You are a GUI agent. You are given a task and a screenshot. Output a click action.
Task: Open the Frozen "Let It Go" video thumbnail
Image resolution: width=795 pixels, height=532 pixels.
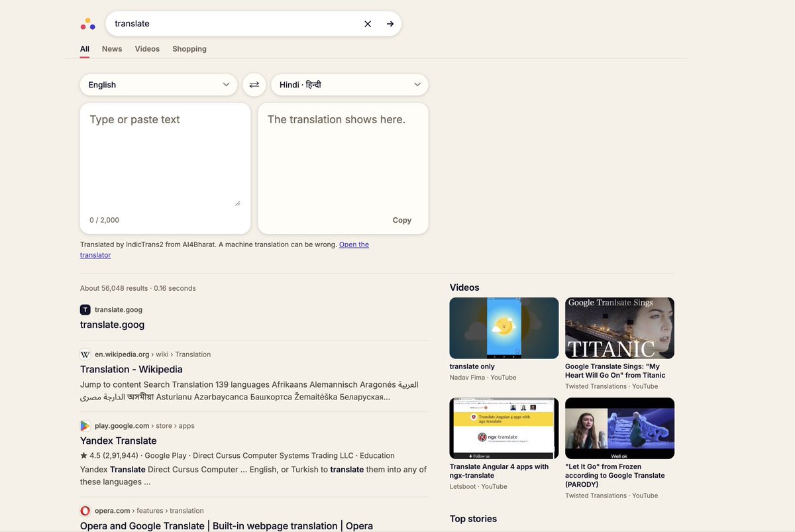pos(619,428)
